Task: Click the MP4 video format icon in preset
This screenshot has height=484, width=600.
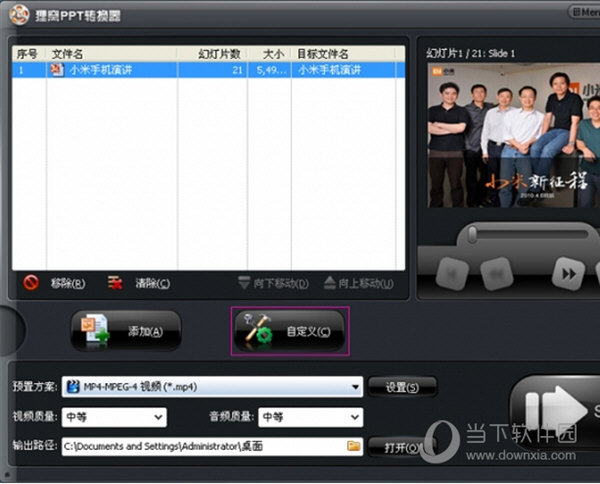Action: 73,387
